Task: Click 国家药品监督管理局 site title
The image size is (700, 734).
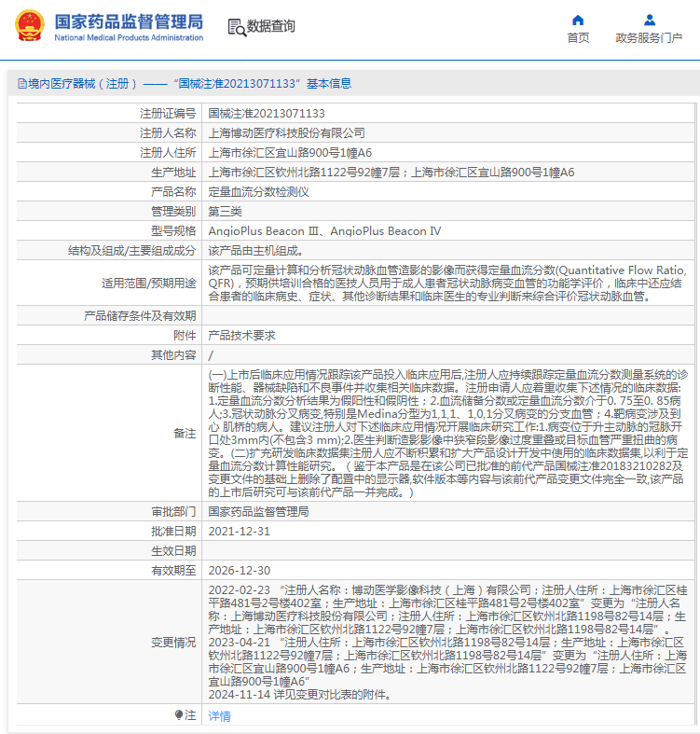Action: click(130, 21)
